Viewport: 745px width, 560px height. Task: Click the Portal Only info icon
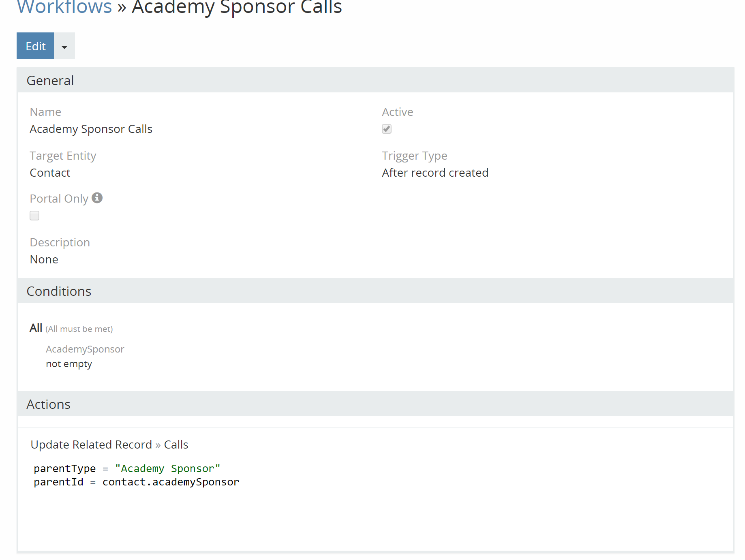click(x=97, y=198)
